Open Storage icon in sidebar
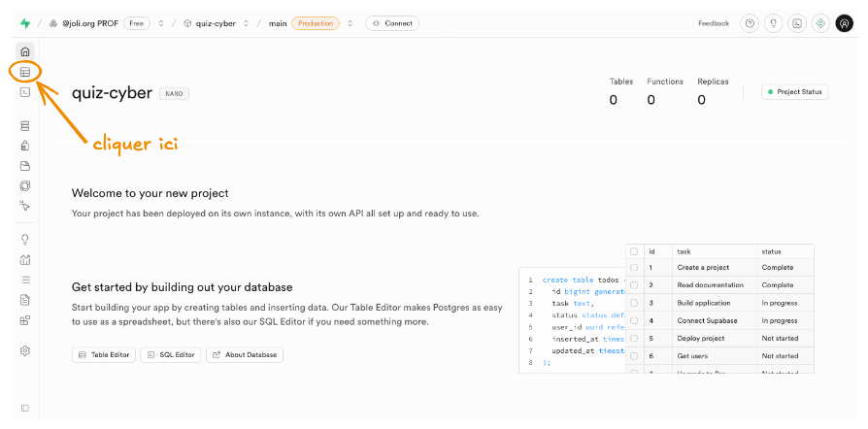868x429 pixels. [x=25, y=166]
